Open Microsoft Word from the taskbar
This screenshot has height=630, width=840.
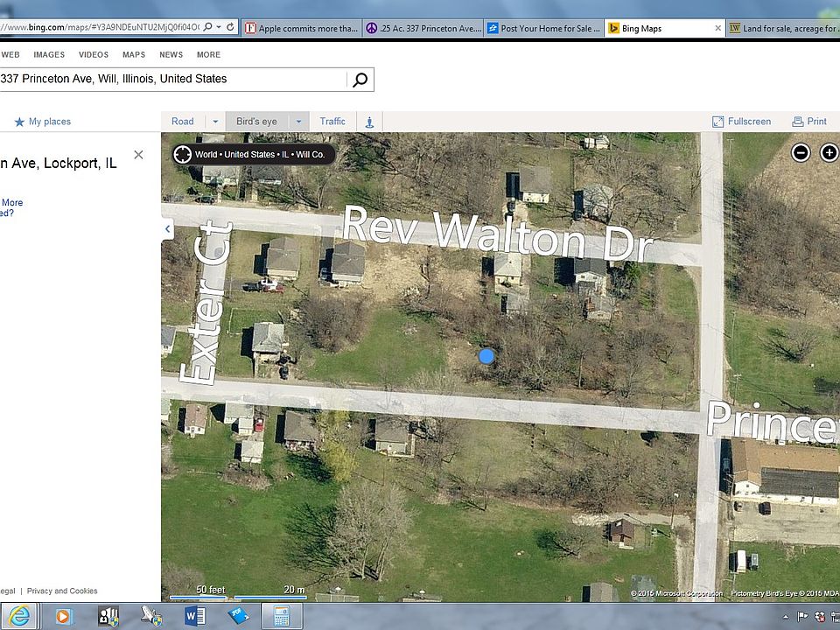[194, 616]
